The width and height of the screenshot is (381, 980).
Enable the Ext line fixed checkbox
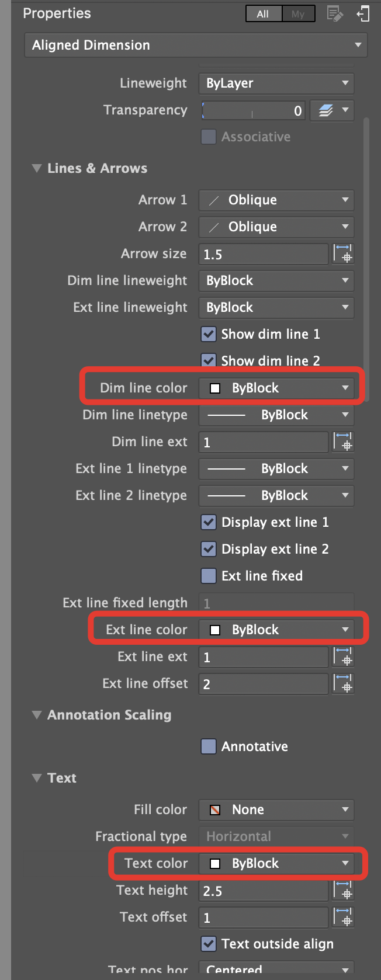tap(209, 576)
